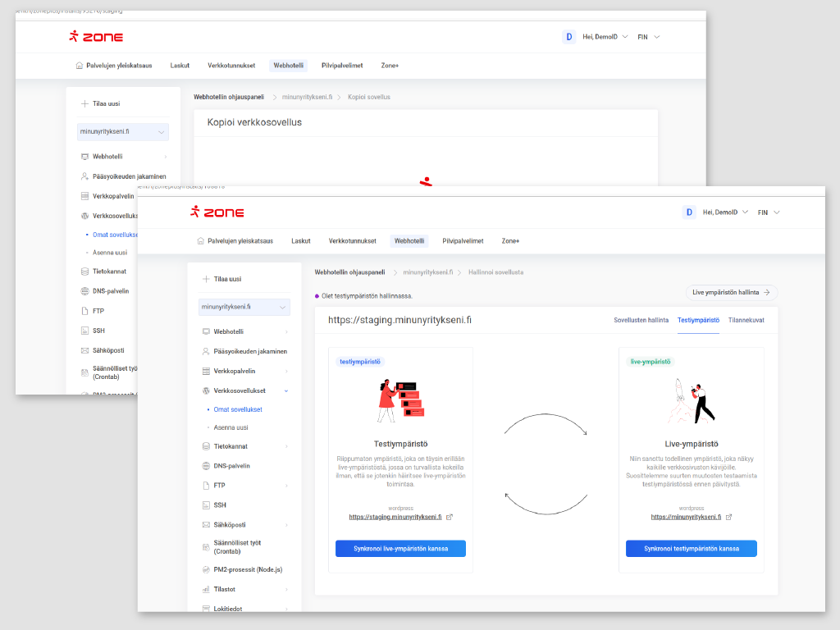840x630 pixels.
Task: Click the FTP file icon in front window sidebar
Action: pos(206,486)
